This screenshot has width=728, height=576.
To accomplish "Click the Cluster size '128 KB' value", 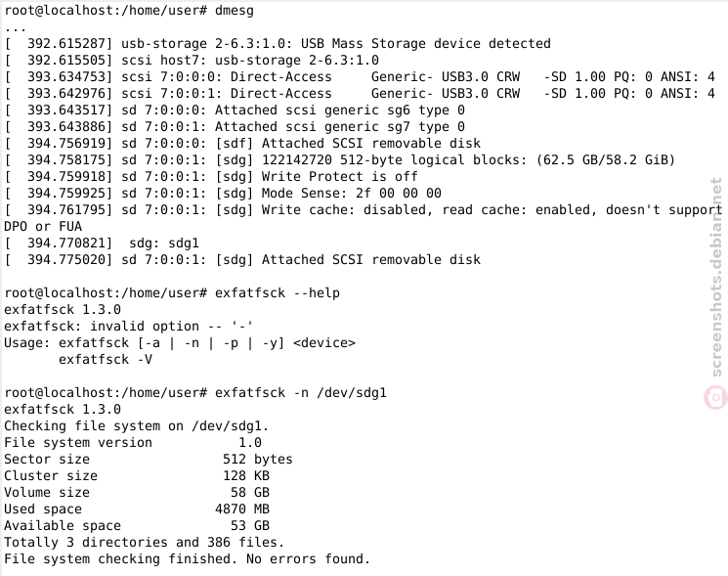I will pyautogui.click(x=246, y=475).
